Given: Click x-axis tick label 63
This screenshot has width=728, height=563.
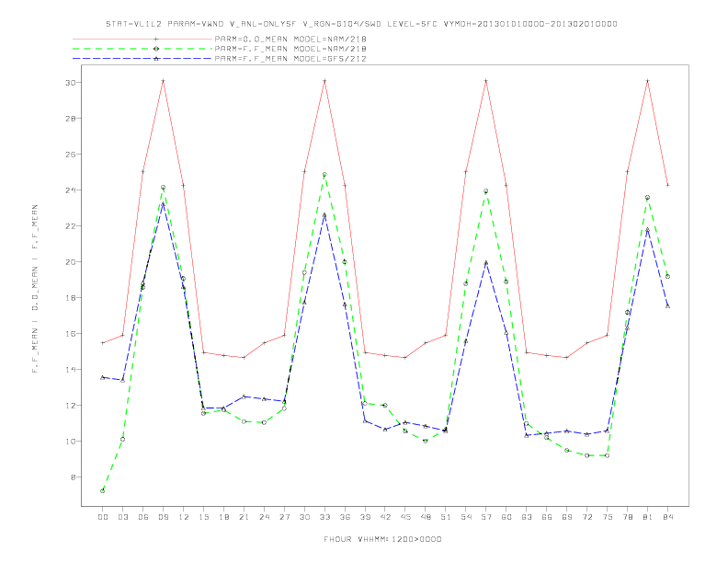Looking at the screenshot, I should (527, 517).
